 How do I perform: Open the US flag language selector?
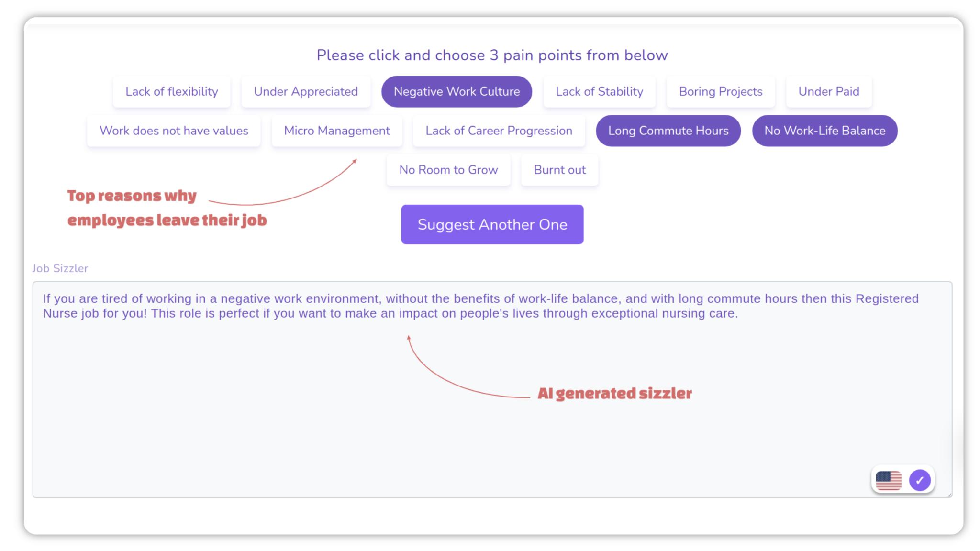click(890, 480)
